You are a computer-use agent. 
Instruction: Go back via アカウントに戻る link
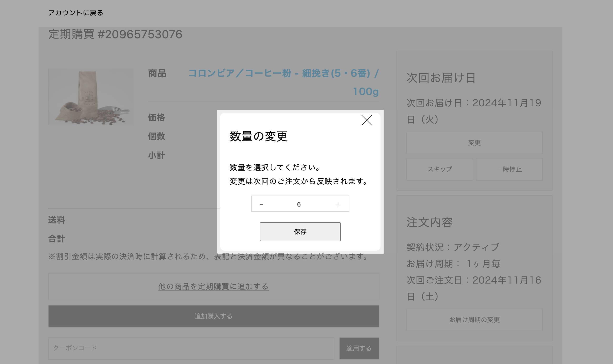click(x=75, y=13)
